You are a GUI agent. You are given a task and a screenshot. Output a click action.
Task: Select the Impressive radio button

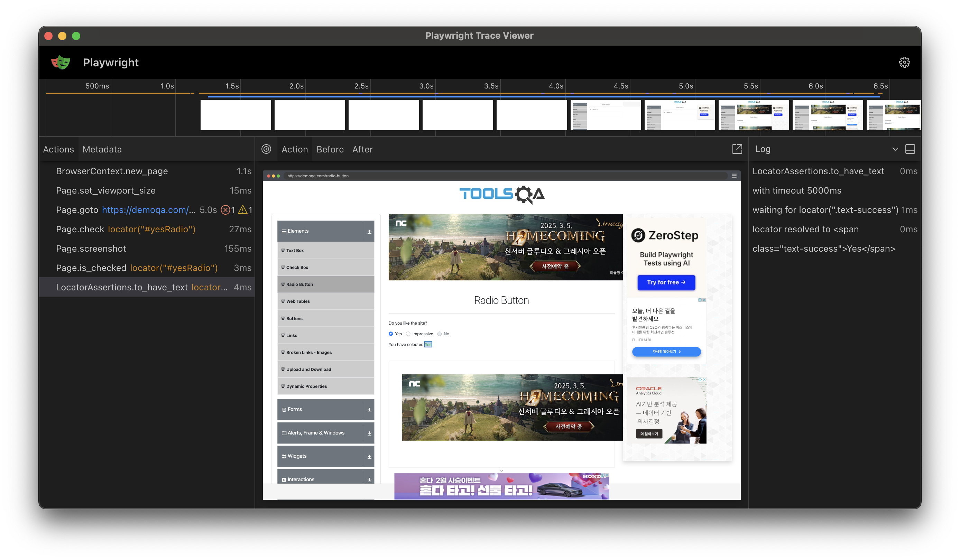[x=408, y=334]
